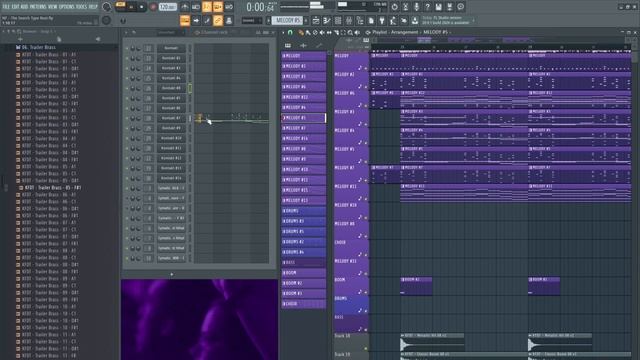Click the one-click audio recording microphone icon

[x=416, y=7]
